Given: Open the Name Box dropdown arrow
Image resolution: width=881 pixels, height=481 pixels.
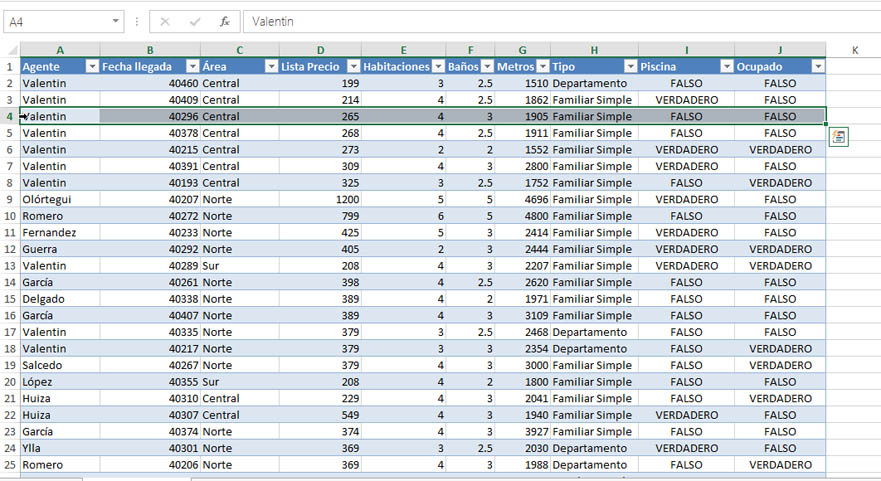Looking at the screenshot, I should click(117, 21).
